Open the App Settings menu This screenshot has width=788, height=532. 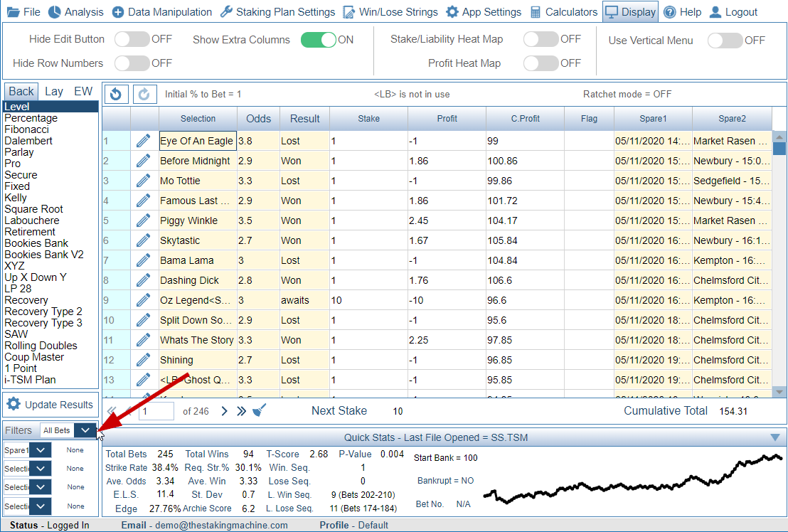[x=484, y=12]
